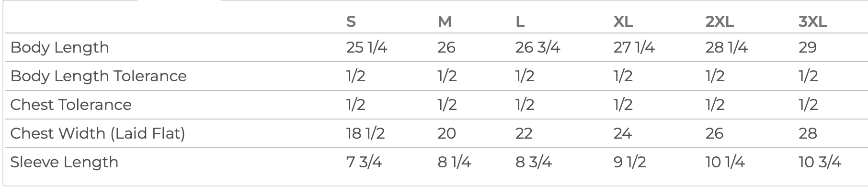Select the 2XL column header
The height and width of the screenshot is (196, 868).
tap(720, 22)
